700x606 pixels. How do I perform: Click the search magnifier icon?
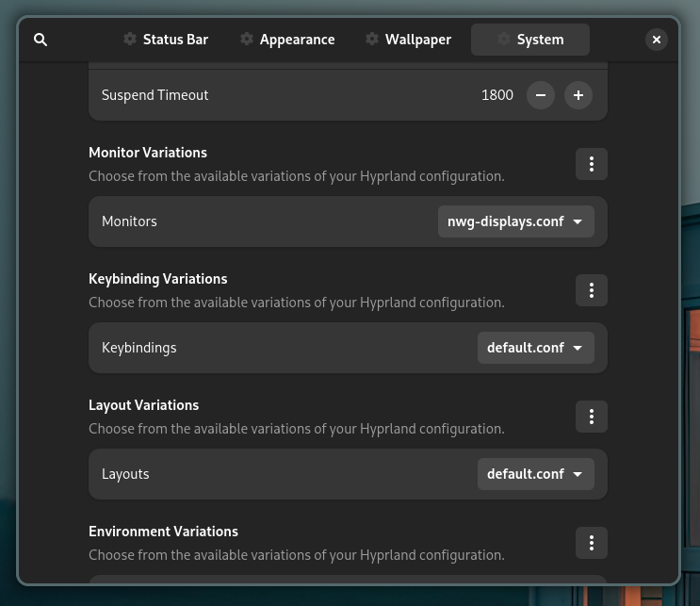pos(40,40)
